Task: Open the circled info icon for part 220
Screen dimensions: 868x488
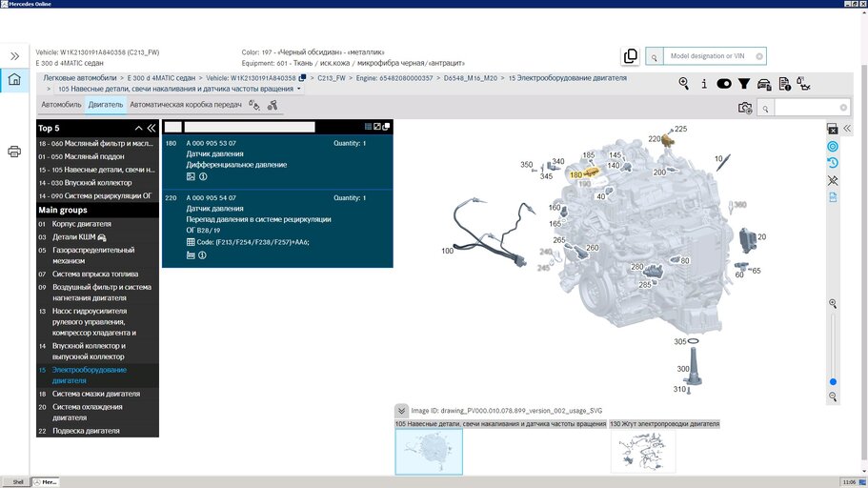Action: pos(203,255)
